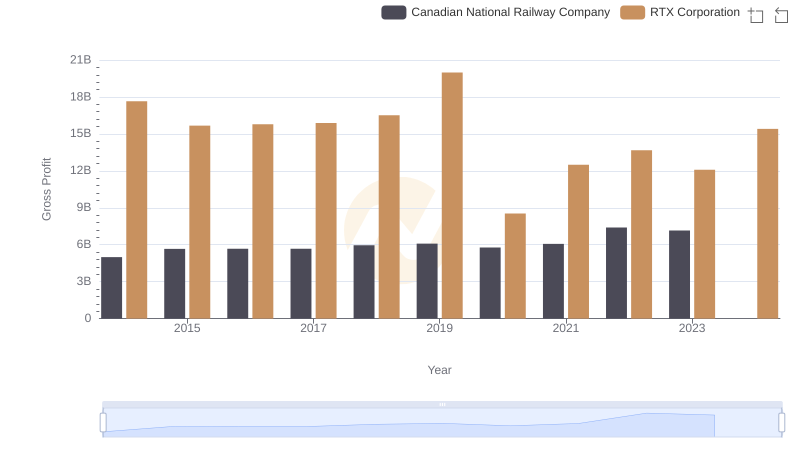800x461 pixels.
Task: Click the data zoom top move handle
Action: point(442,404)
